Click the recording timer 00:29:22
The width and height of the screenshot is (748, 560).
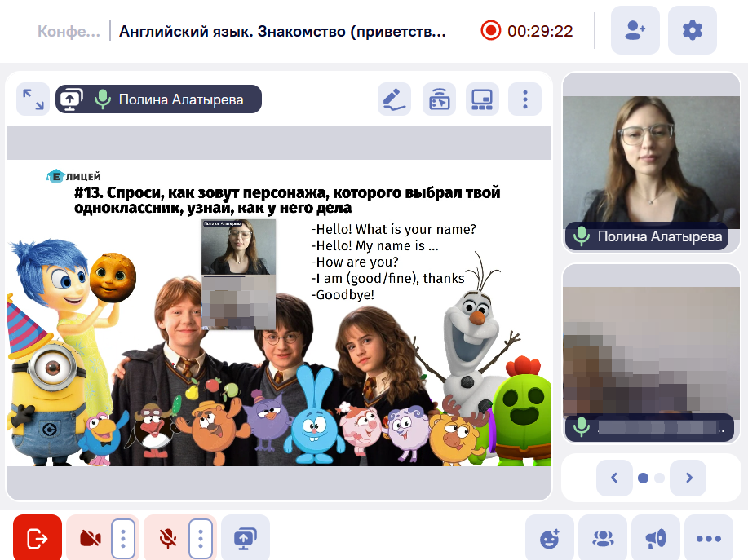(540, 31)
